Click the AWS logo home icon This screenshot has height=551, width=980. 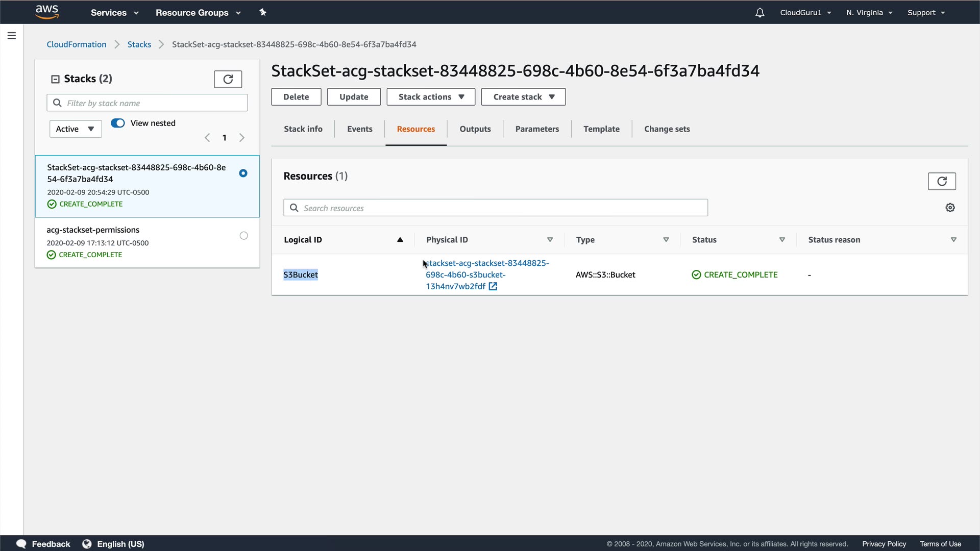47,11
